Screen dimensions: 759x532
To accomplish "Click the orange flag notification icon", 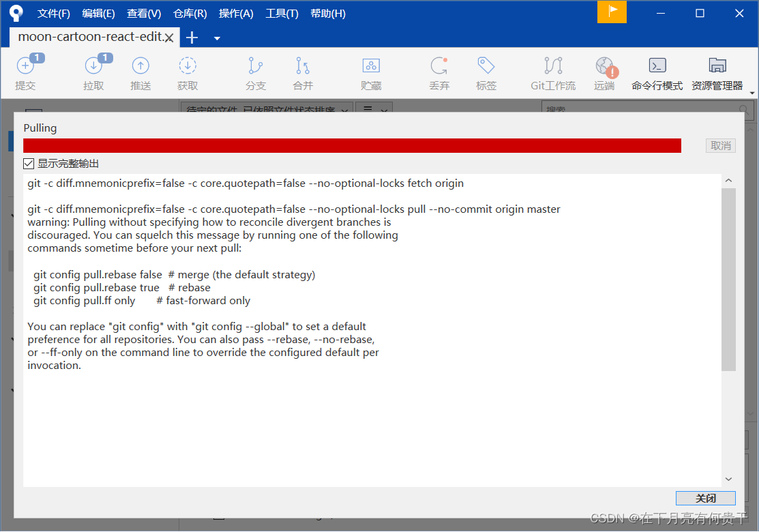I will pyautogui.click(x=612, y=12).
